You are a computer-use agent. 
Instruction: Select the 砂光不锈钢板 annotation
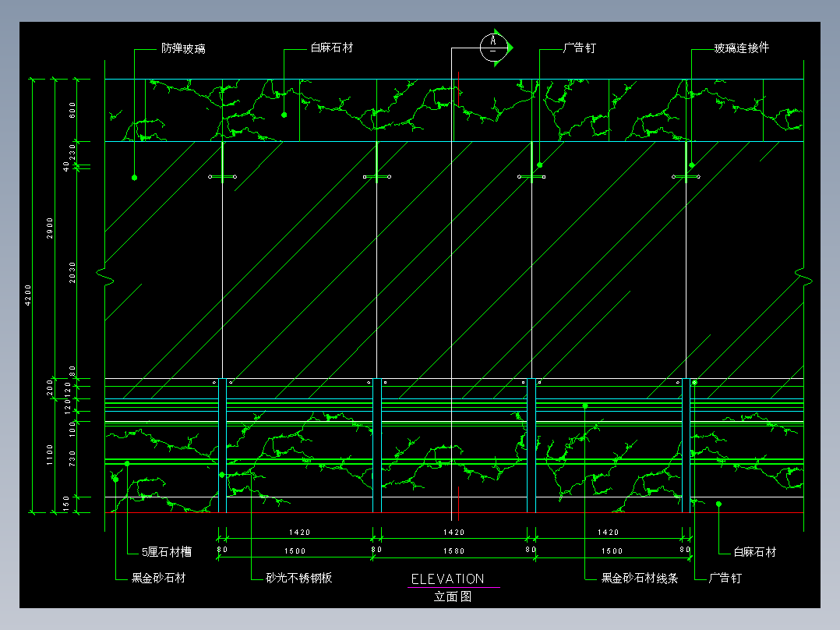299,578
